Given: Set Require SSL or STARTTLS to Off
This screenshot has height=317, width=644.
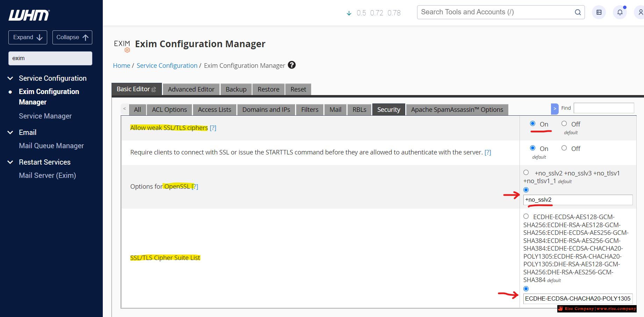Looking at the screenshot, I should 564,148.
